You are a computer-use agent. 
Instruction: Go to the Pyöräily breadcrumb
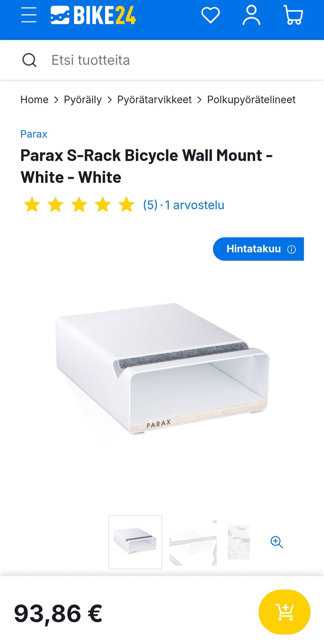click(83, 100)
